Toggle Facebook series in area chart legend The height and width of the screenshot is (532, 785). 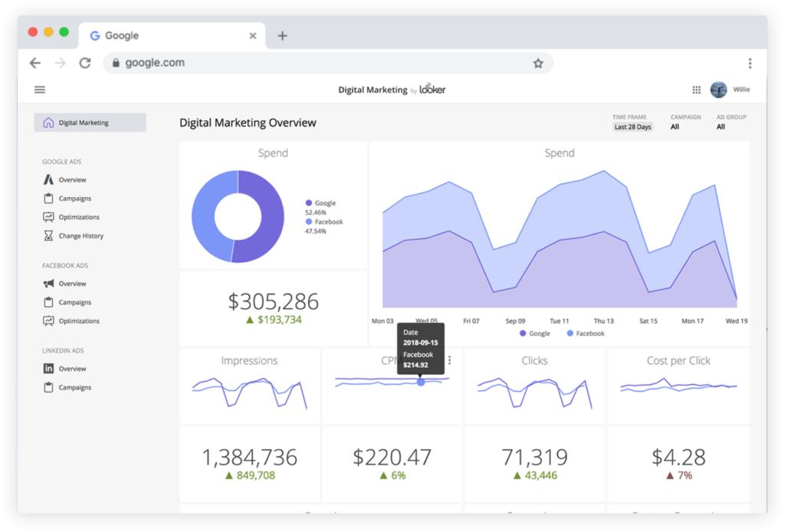click(586, 333)
